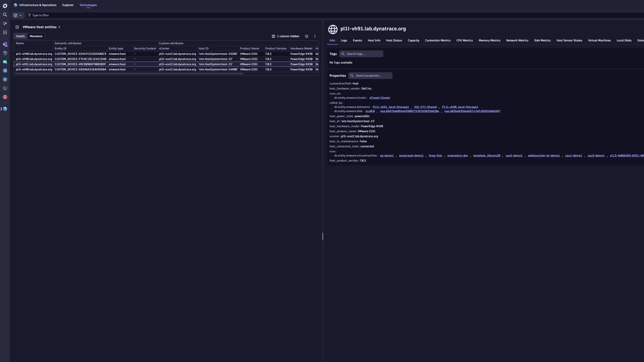Switch to the Health tab
The image size is (644, 362).
pyautogui.click(x=20, y=36)
